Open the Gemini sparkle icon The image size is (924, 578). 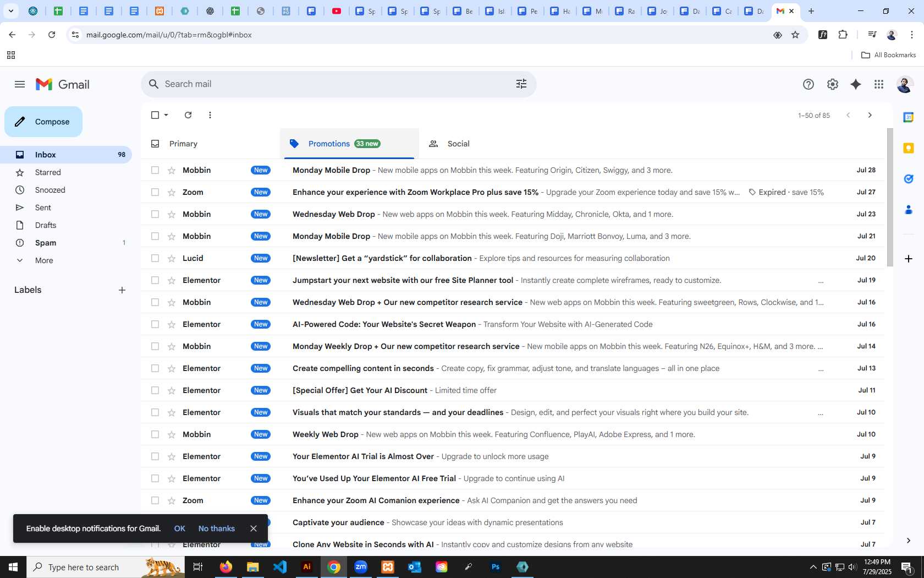pos(855,84)
